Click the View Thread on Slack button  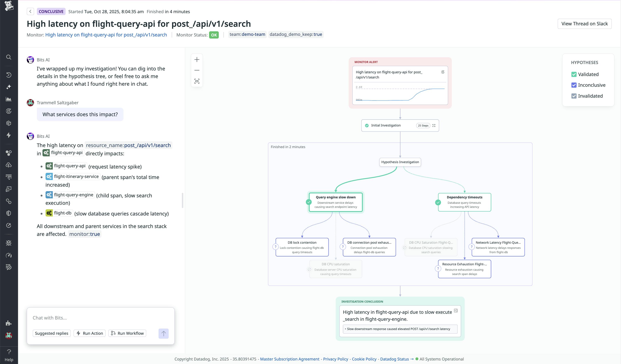click(x=585, y=23)
